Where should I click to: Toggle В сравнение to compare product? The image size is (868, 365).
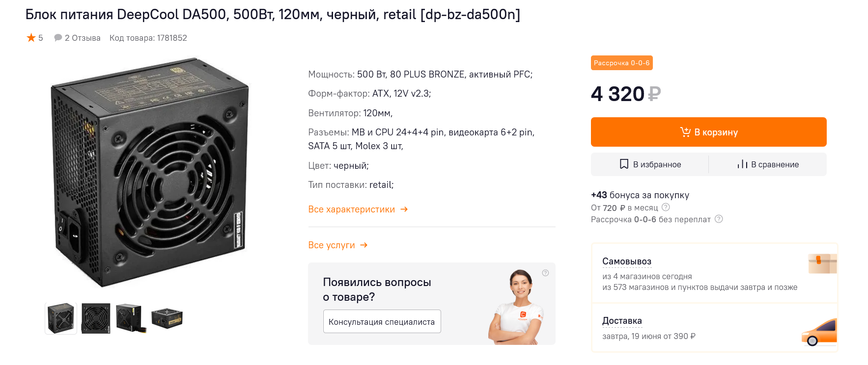(768, 164)
